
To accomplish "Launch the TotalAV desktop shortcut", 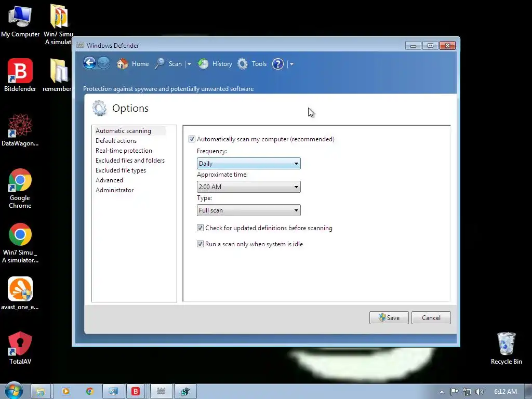I will pyautogui.click(x=20, y=348).
